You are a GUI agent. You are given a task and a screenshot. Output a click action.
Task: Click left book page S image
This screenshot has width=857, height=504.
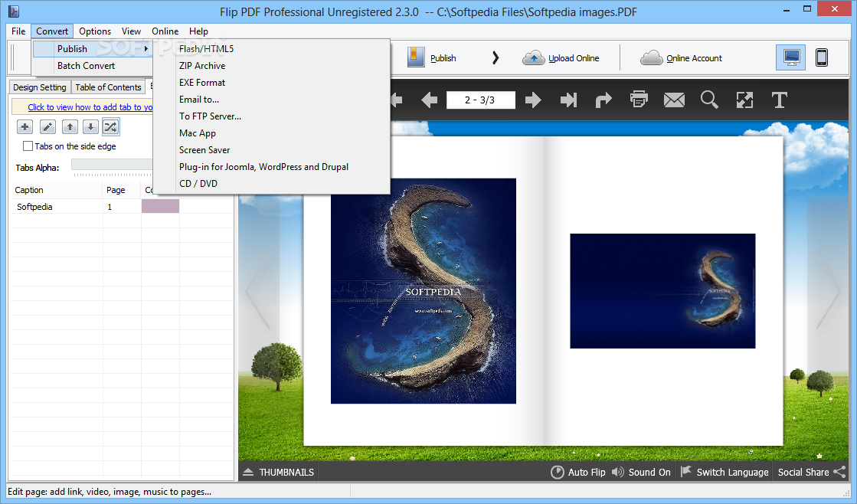click(423, 291)
